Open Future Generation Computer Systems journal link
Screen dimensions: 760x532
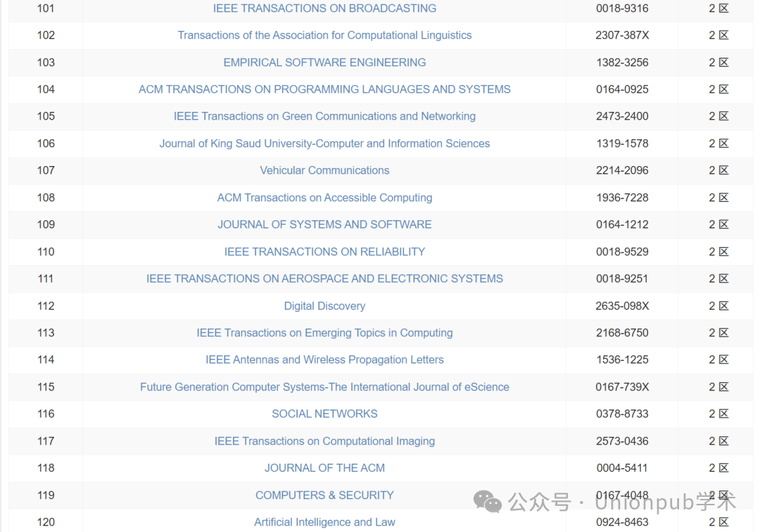point(324,386)
